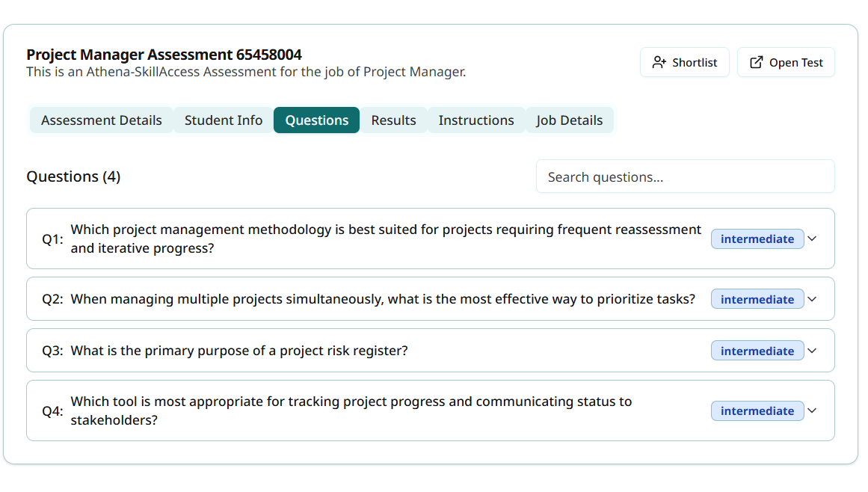The width and height of the screenshot is (868, 492).
Task: Click the intermediate badge on Q1
Action: [757, 239]
